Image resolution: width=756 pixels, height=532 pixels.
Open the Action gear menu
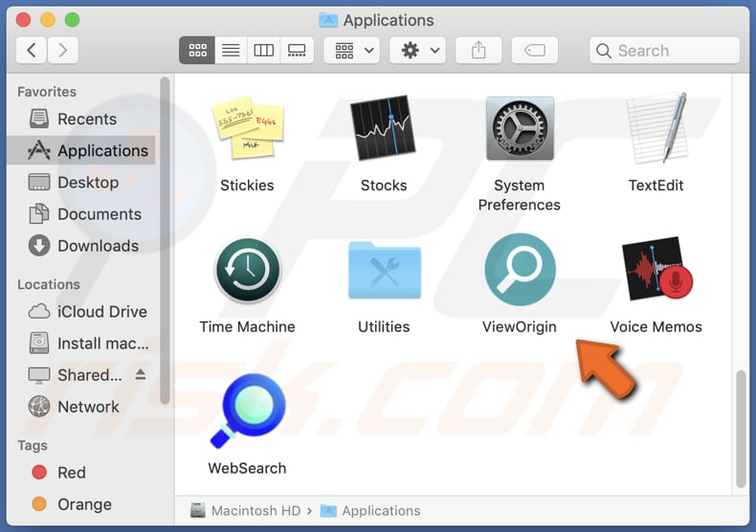417,50
